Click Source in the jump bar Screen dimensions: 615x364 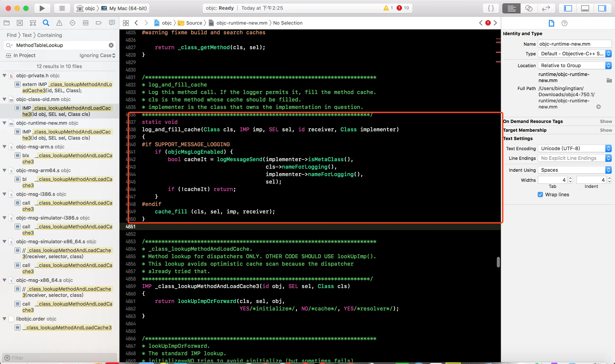tap(194, 23)
